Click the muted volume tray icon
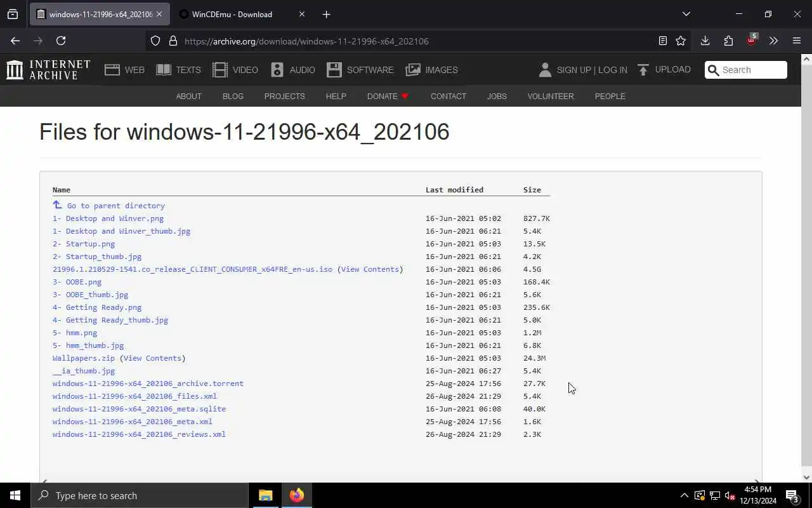812x508 pixels. pyautogui.click(x=730, y=495)
